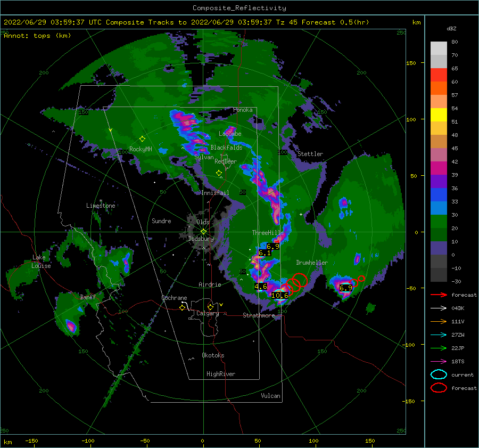Screen dimensions: 479x448
Task: Click the purple swatch between 39 and 36 dBZ
Action: (x=439, y=182)
